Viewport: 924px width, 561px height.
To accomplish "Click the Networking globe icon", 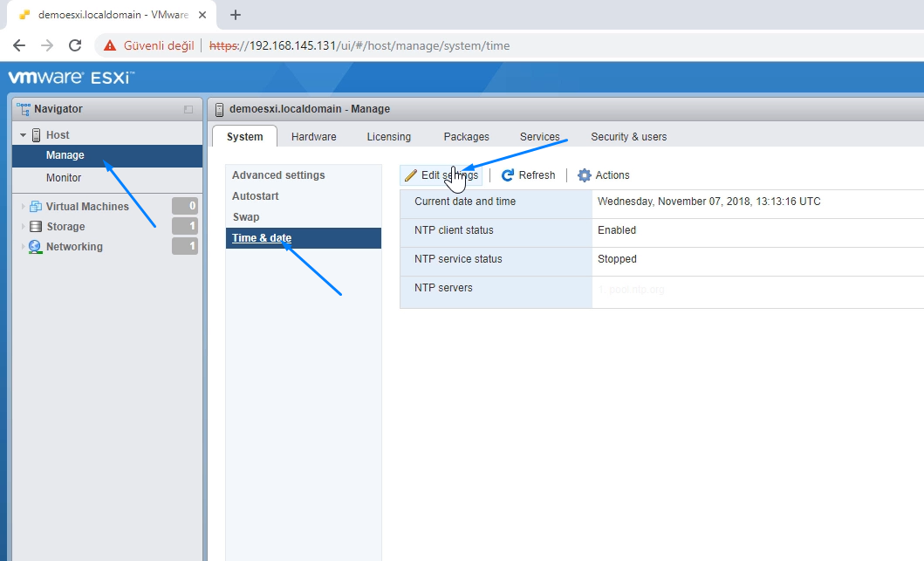I will tap(36, 246).
